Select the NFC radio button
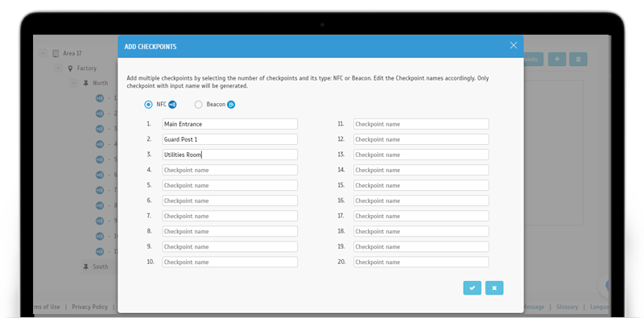The height and width of the screenshot is (318, 644). pos(148,105)
